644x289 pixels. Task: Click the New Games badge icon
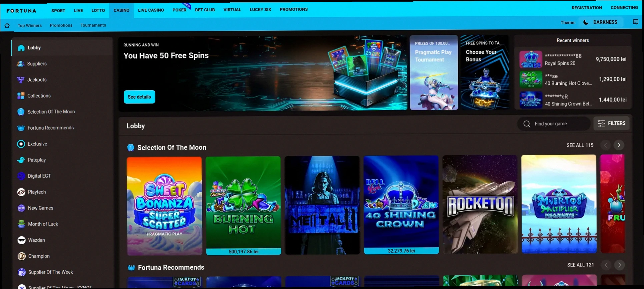click(x=21, y=208)
